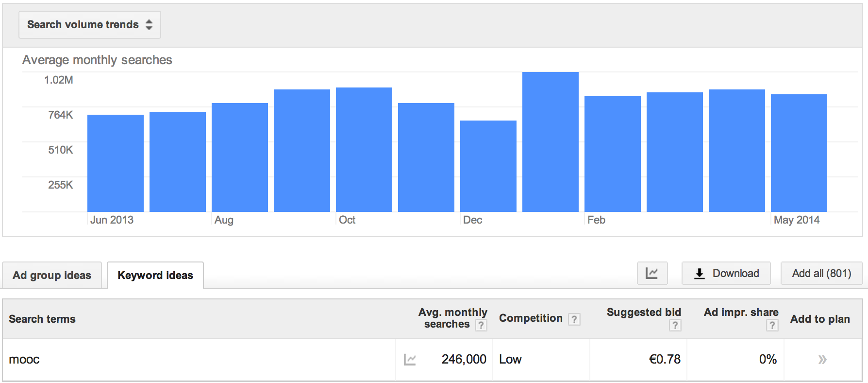This screenshot has width=868, height=383.
Task: Click the chart view toggle icon button
Action: pos(652,273)
